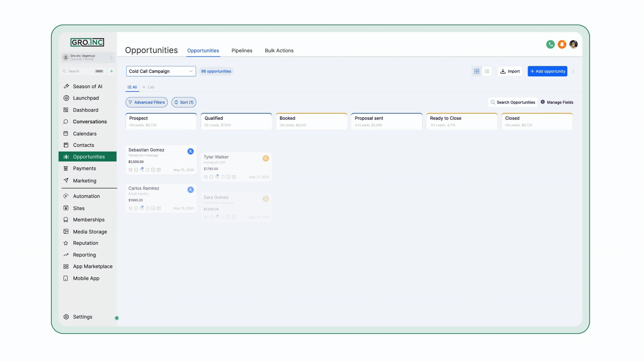Open the notification bell in the header
This screenshot has width=644, height=362.
562,44
